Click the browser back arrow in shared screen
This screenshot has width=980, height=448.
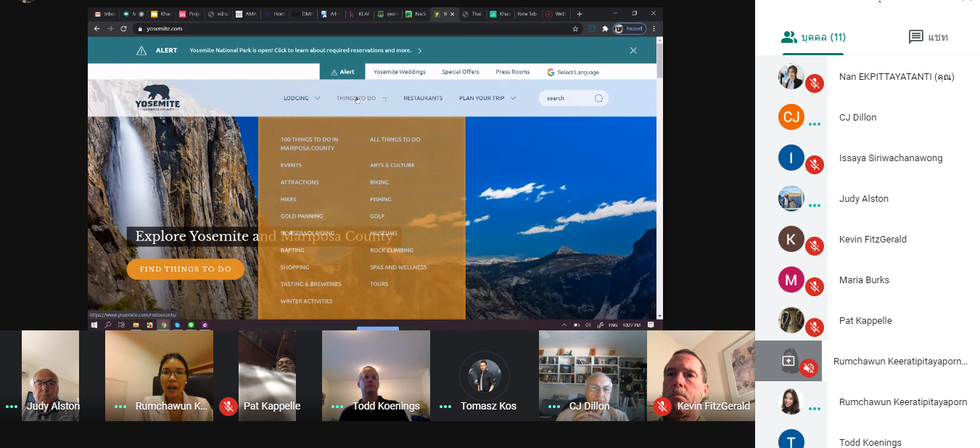(x=96, y=28)
